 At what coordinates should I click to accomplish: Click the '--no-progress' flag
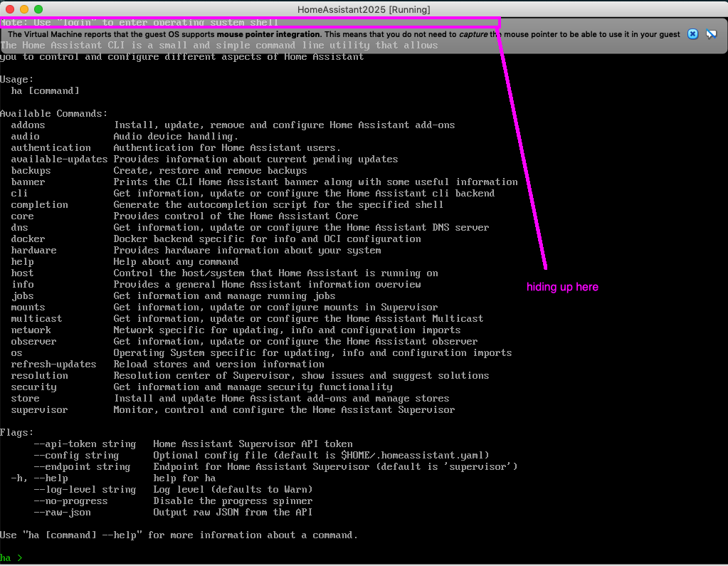(70, 500)
